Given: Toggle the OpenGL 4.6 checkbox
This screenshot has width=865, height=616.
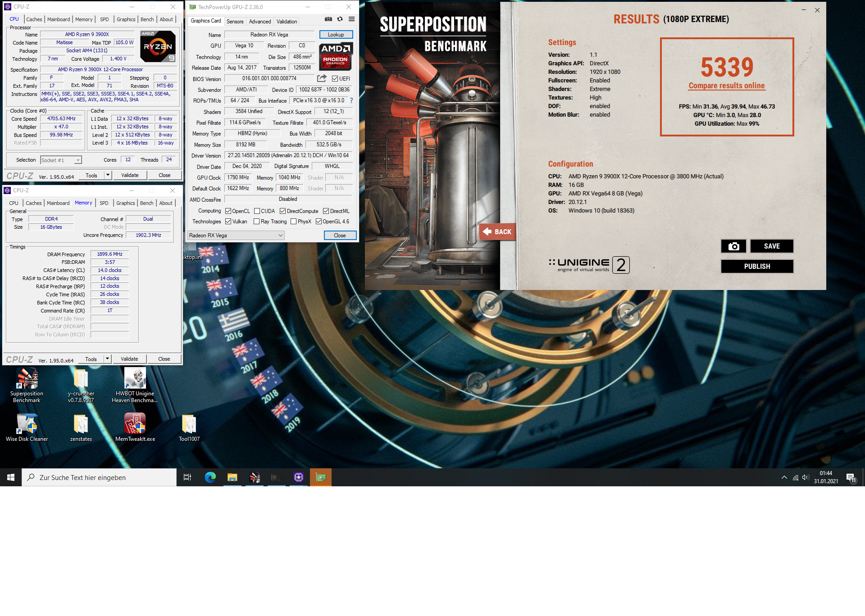Looking at the screenshot, I should 319,222.
